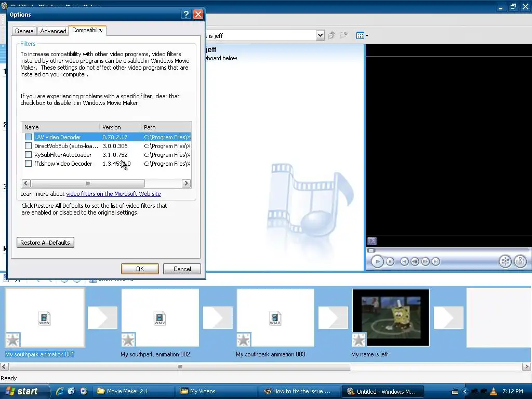Stop the preview playback
The height and width of the screenshot is (399, 532).
(390, 262)
